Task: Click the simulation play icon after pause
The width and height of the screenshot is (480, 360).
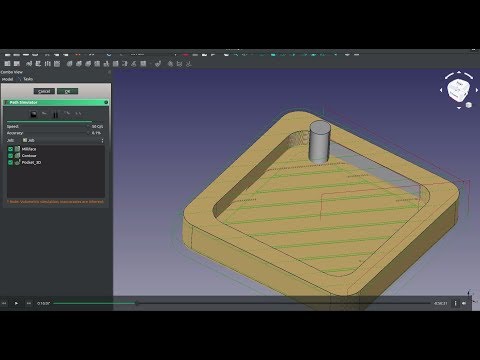Action: 67,114
